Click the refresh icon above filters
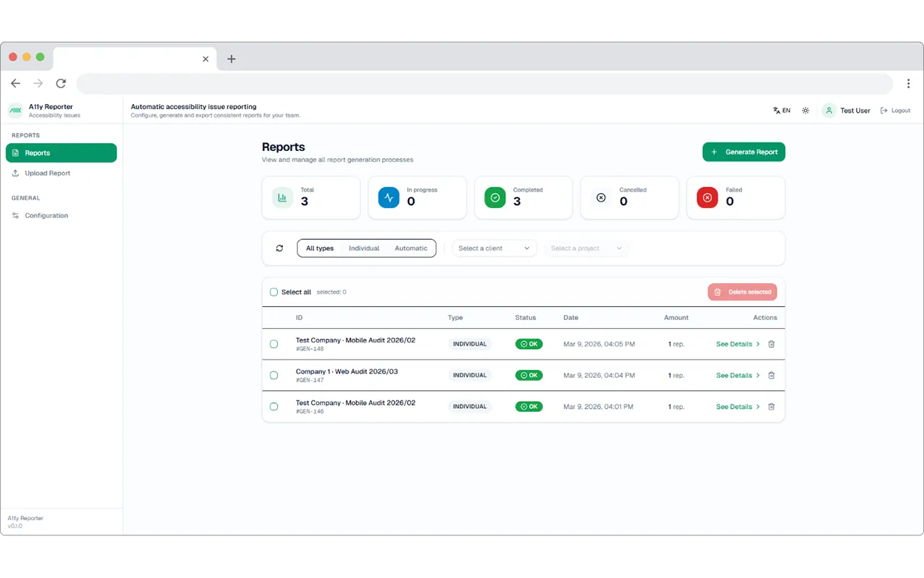Image resolution: width=924 pixels, height=578 pixels. pyautogui.click(x=279, y=248)
